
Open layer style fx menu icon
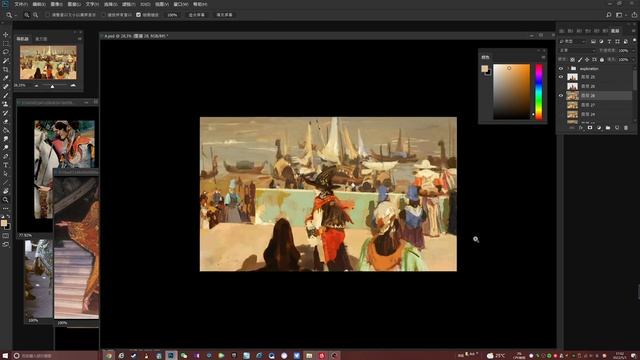pos(581,128)
